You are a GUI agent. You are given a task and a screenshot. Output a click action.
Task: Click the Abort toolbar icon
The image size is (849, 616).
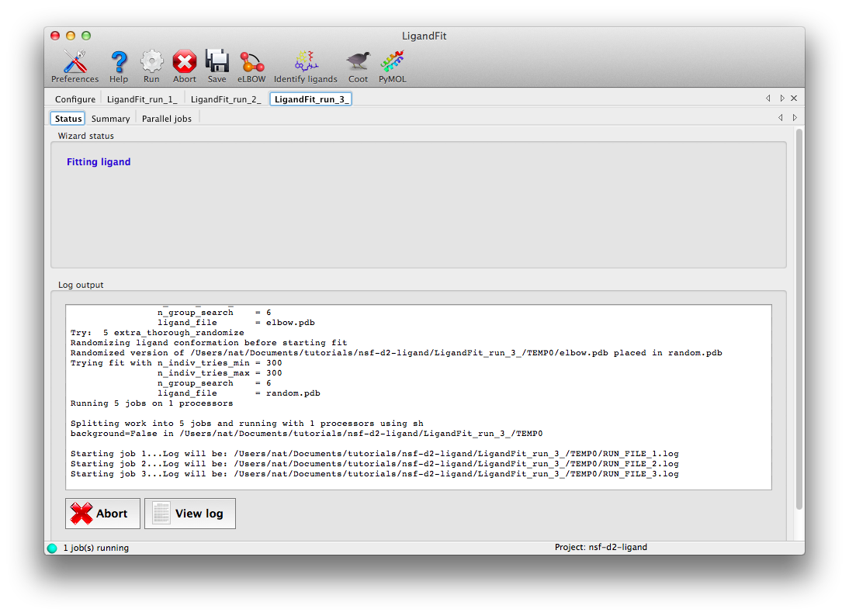[184, 61]
